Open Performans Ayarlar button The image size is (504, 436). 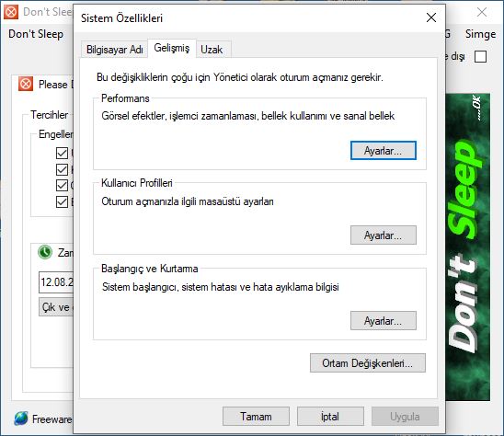384,151
